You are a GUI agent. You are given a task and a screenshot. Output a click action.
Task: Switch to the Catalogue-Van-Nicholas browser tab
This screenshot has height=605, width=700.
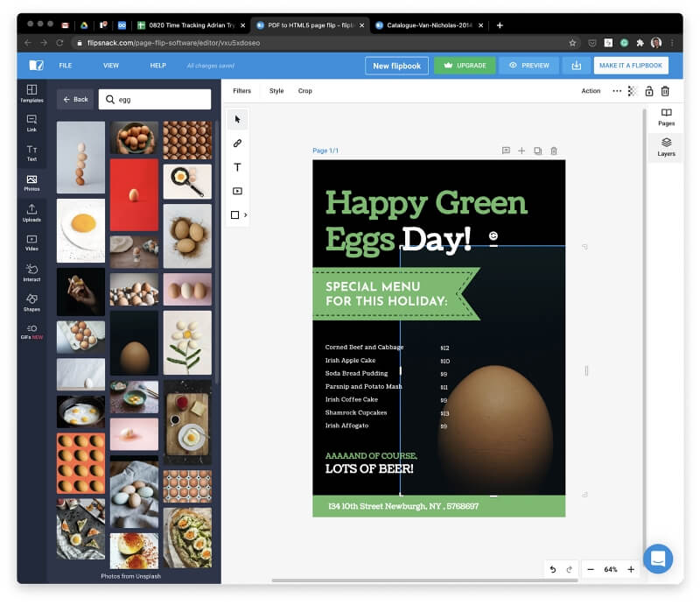point(429,25)
